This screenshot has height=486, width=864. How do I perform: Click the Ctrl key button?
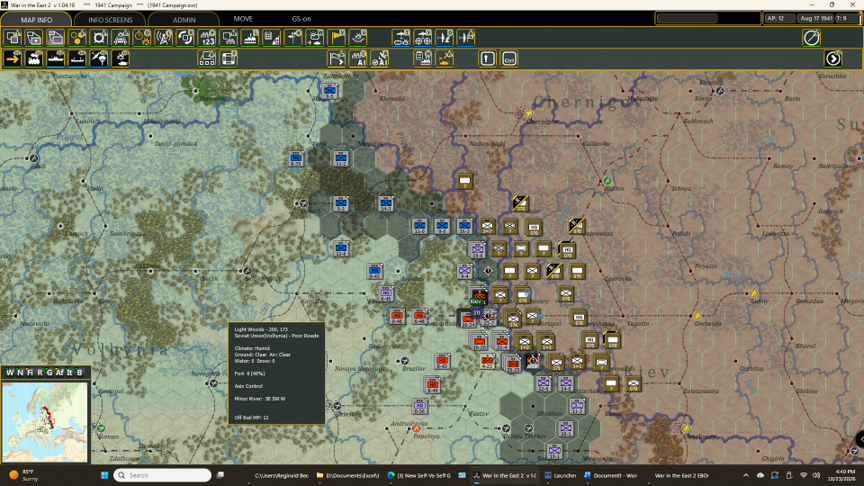tap(509, 58)
